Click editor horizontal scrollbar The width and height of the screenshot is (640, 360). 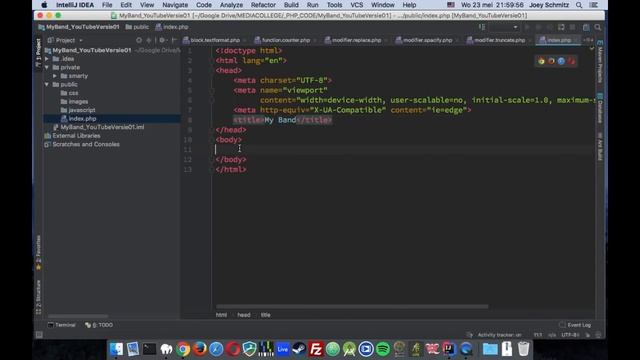pos(352,307)
